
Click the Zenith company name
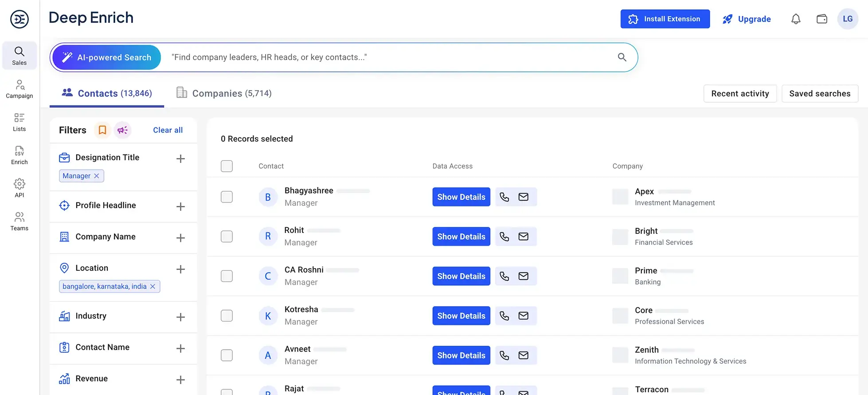pyautogui.click(x=647, y=350)
